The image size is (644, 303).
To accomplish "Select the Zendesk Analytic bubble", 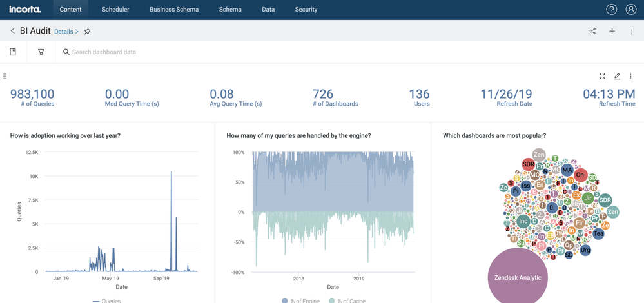I will [x=517, y=277].
